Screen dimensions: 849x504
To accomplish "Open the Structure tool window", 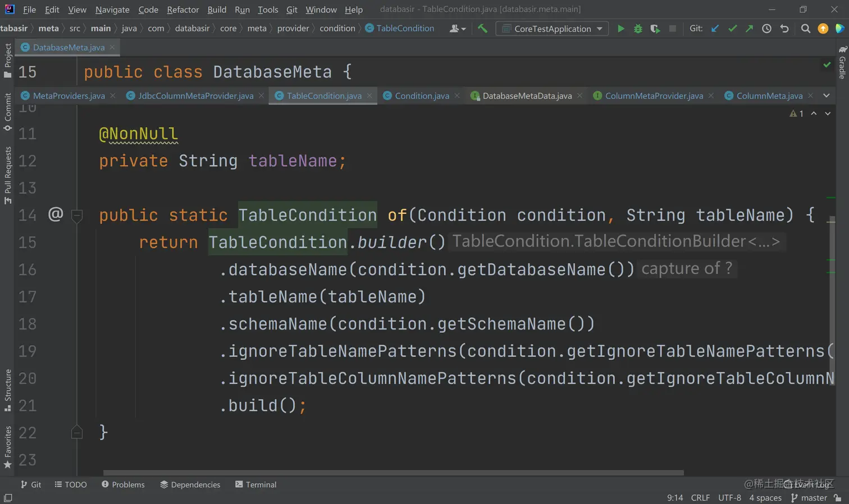I will (x=8, y=390).
